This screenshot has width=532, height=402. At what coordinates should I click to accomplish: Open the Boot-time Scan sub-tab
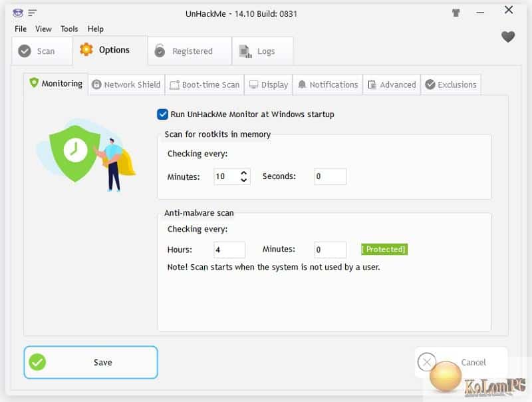tap(205, 85)
